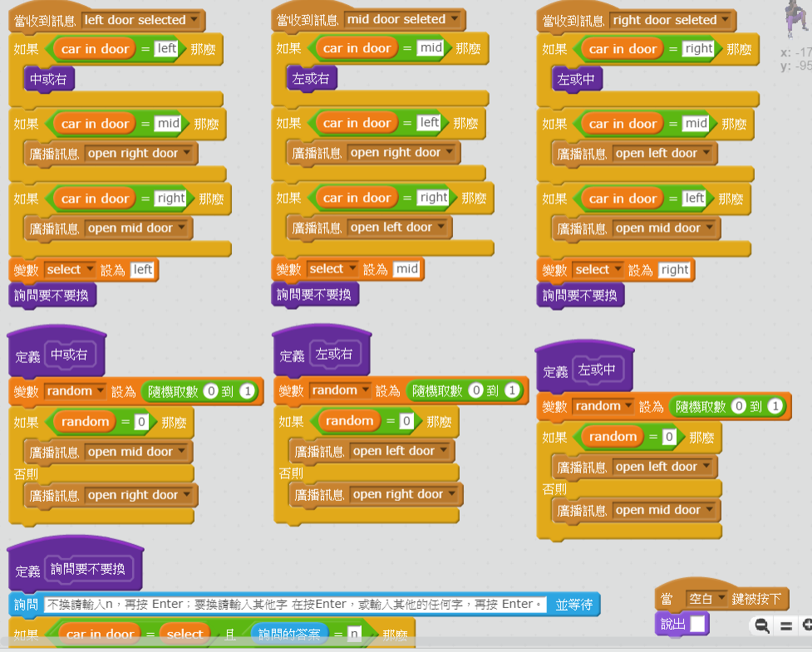
Task: Click blue 詢問的答案 answer reporter
Action: click(x=289, y=634)
